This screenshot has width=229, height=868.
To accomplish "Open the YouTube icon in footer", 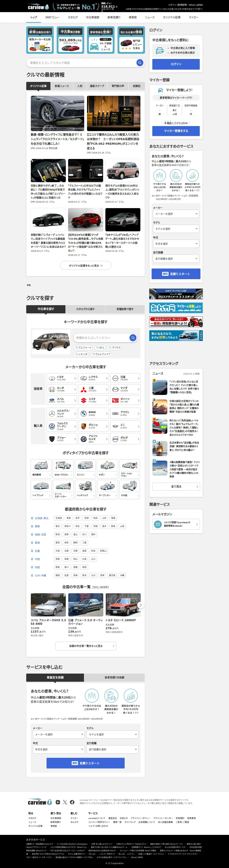I will (58, 802).
